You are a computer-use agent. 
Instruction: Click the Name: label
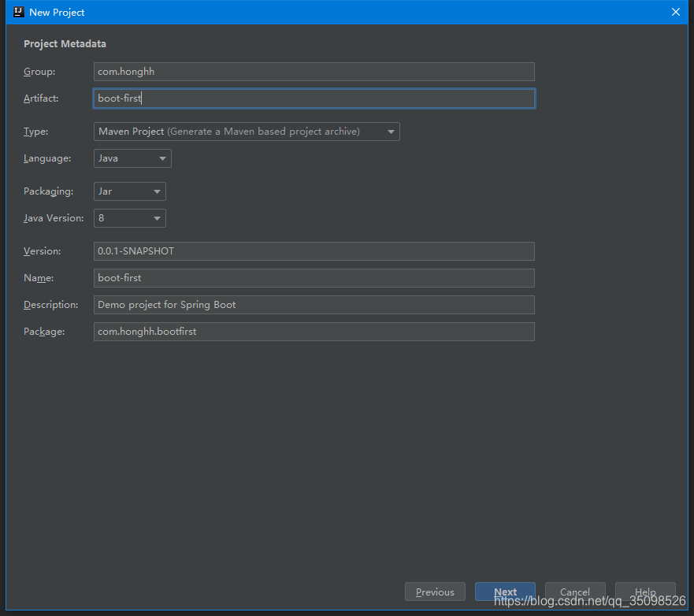click(x=39, y=278)
